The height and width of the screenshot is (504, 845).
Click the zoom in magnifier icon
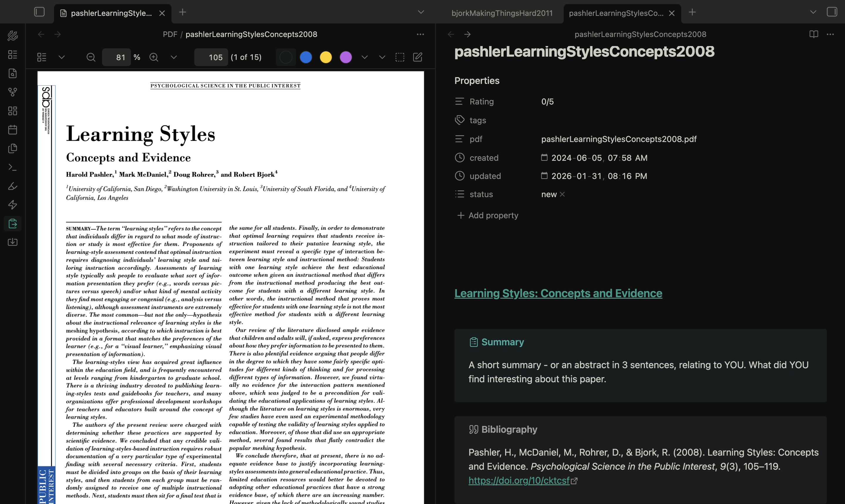click(x=154, y=57)
